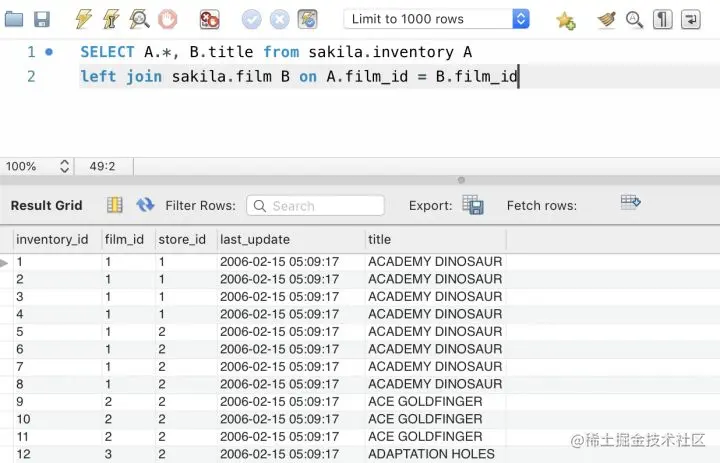Execute query with the lightning bolt icon
This screenshot has width=720, height=463.
83,19
